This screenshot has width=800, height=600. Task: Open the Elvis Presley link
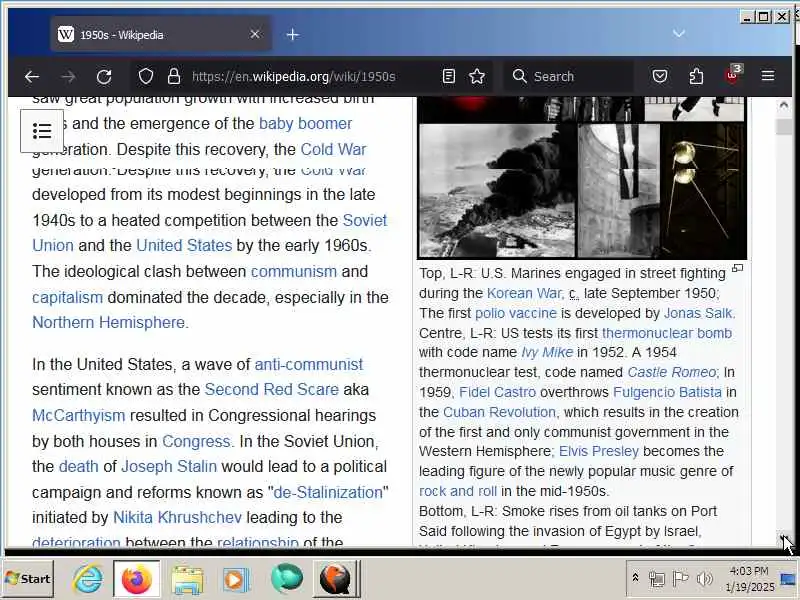pyautogui.click(x=599, y=452)
